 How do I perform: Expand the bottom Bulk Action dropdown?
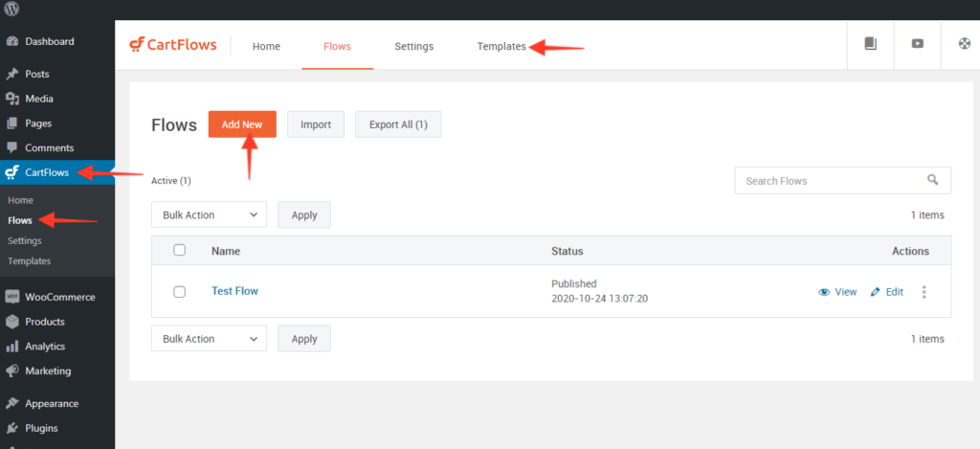209,339
